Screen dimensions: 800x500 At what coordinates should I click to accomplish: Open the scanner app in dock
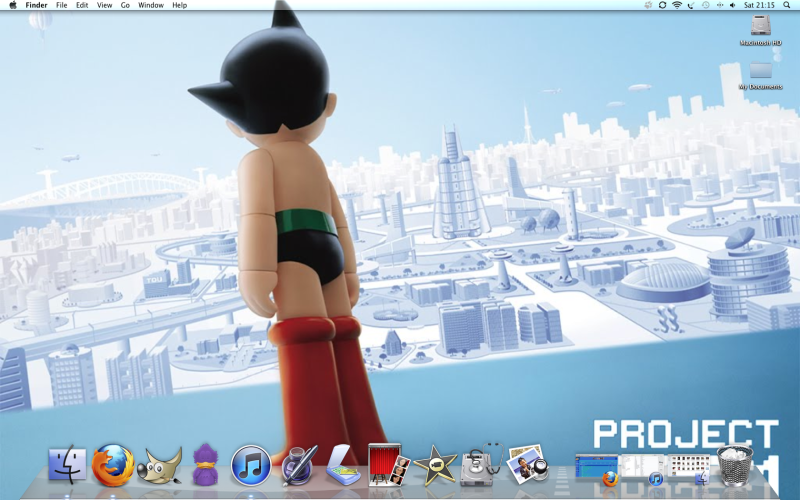[x=343, y=465]
